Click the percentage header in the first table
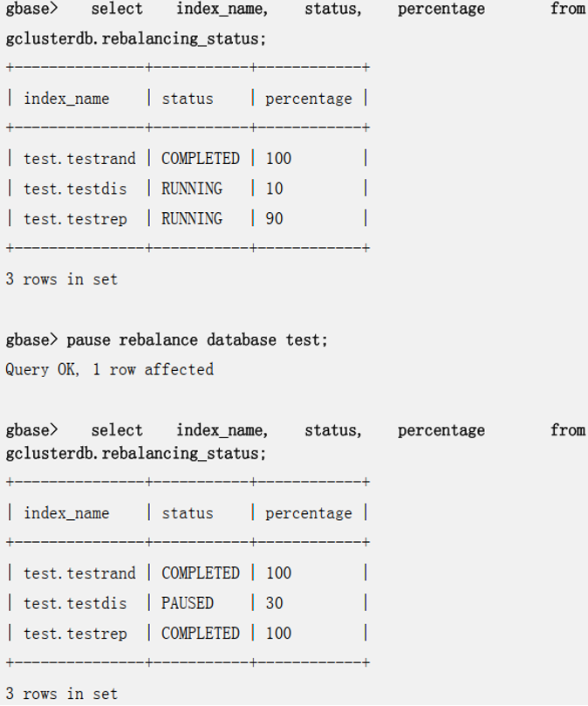588x706 pixels. pos(308,99)
